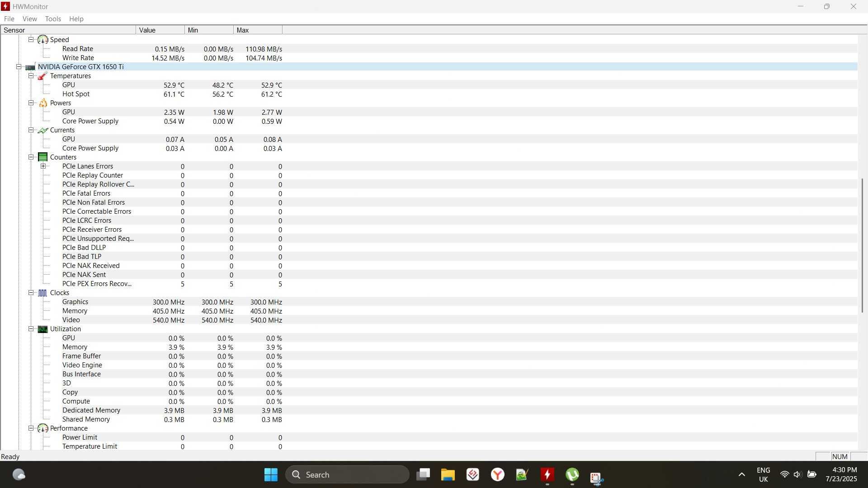Open the Windows Start menu
Screen dimensions: 868x488
tap(271, 475)
